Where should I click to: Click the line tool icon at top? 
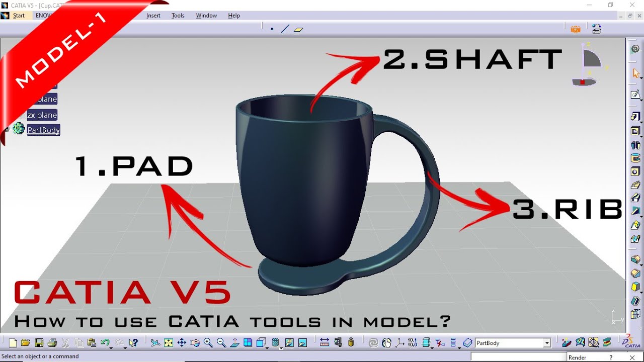click(x=285, y=29)
